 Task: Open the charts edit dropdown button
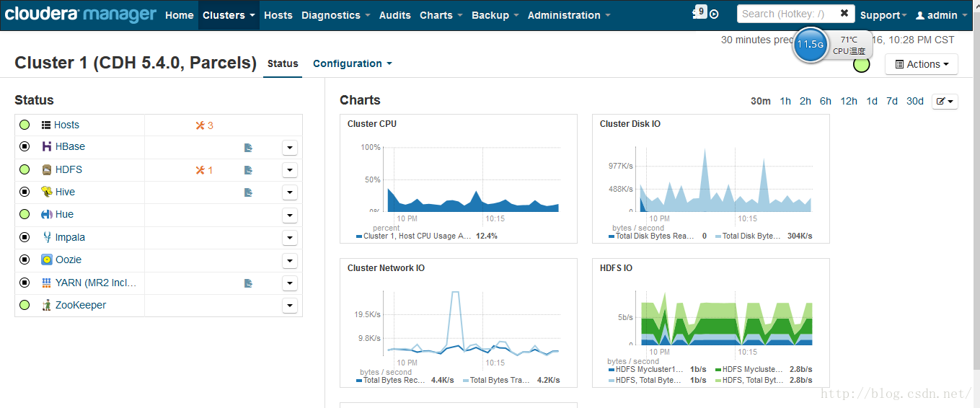[x=945, y=102]
